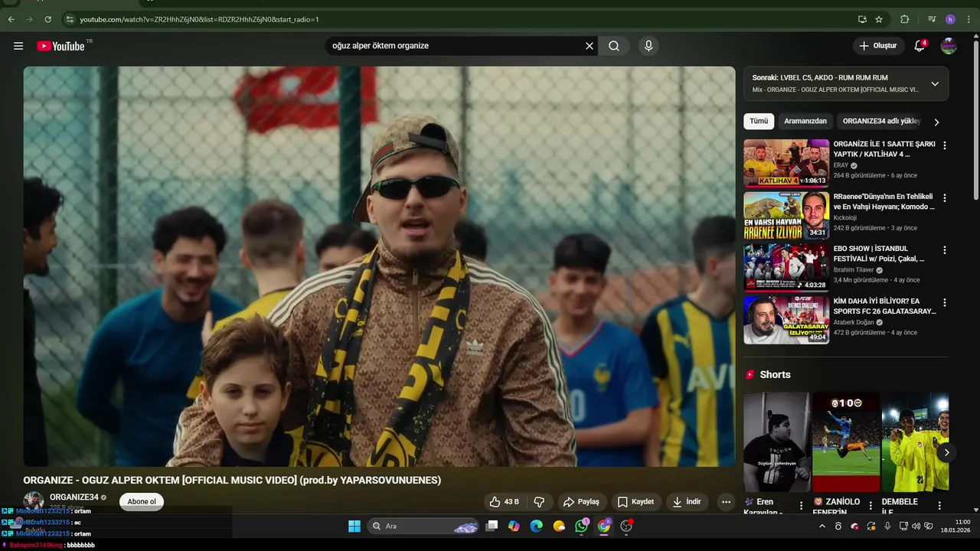Subscribe with the Abone ol button
The height and width of the screenshot is (551, 980).
point(142,502)
